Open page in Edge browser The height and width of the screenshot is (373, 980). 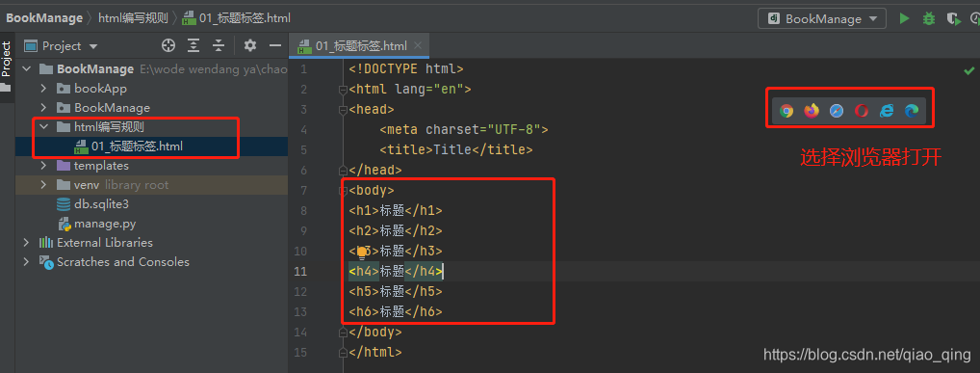[x=912, y=111]
